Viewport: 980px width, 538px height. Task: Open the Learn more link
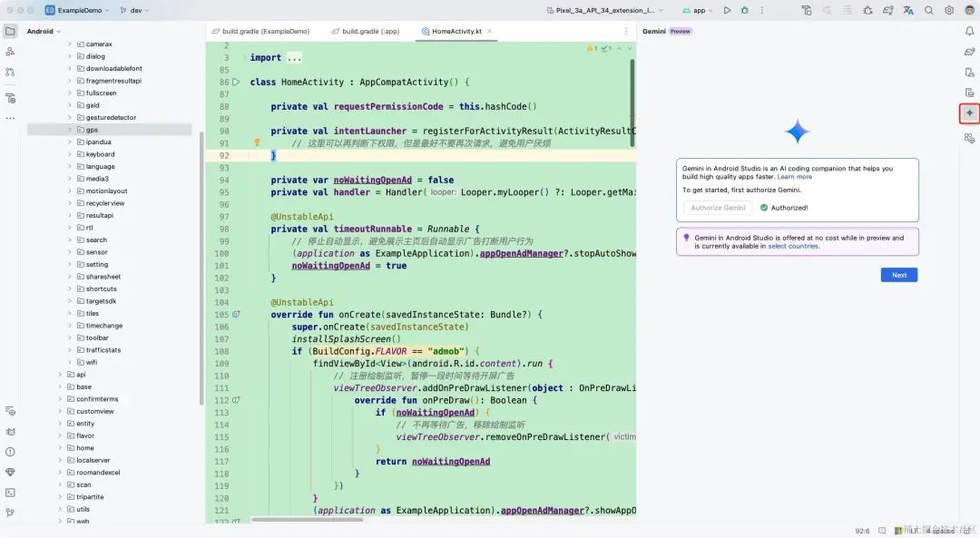pyautogui.click(x=794, y=177)
